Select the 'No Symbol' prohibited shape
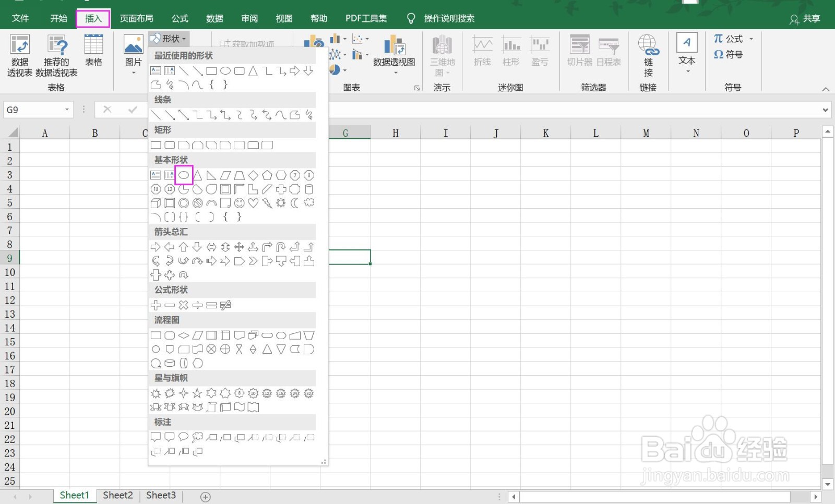 pos(197,203)
